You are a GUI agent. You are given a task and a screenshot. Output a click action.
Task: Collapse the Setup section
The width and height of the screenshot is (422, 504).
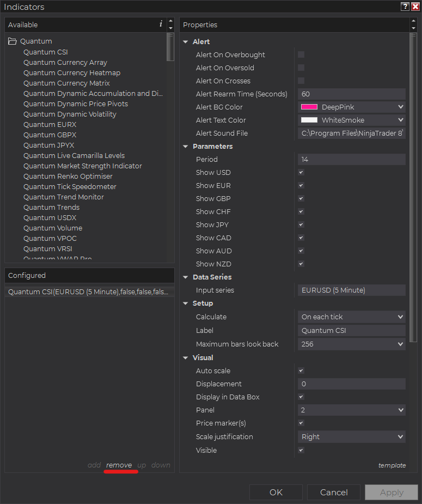click(x=185, y=303)
